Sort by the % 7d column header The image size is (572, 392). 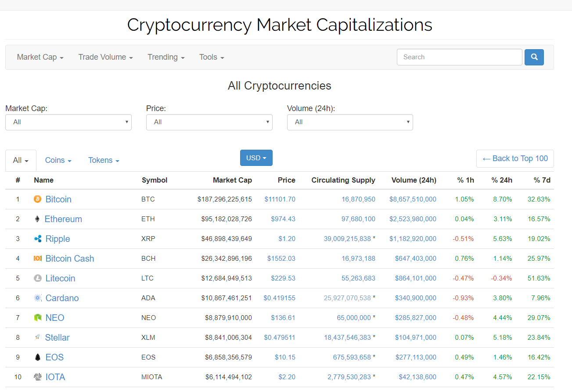coord(542,180)
